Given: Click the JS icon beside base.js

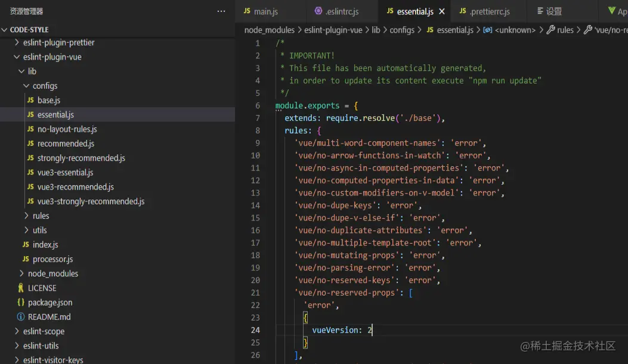Looking at the screenshot, I should coord(30,100).
